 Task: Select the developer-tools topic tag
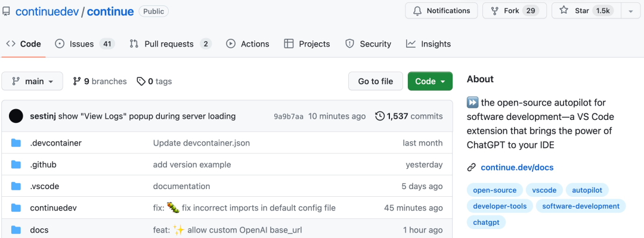click(500, 206)
